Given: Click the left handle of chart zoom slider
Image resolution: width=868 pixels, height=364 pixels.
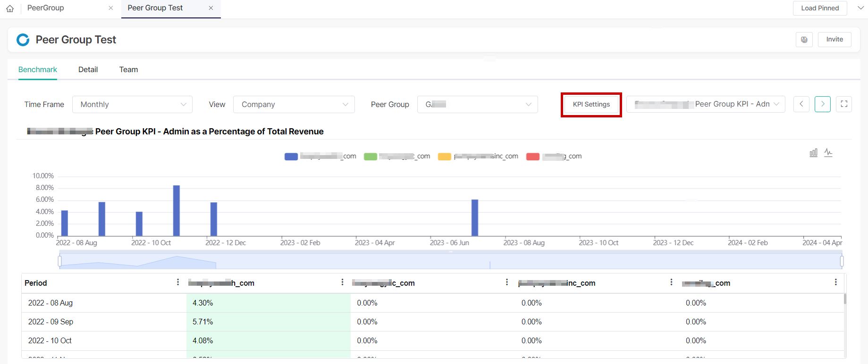Looking at the screenshot, I should 59,261.
